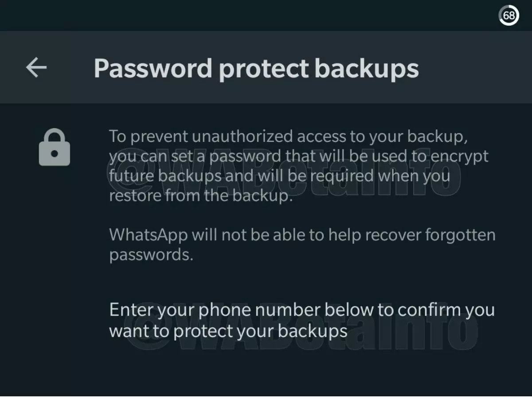Click the encrypt future backups sentence
Screen dimensions: 532x399
(x=298, y=156)
